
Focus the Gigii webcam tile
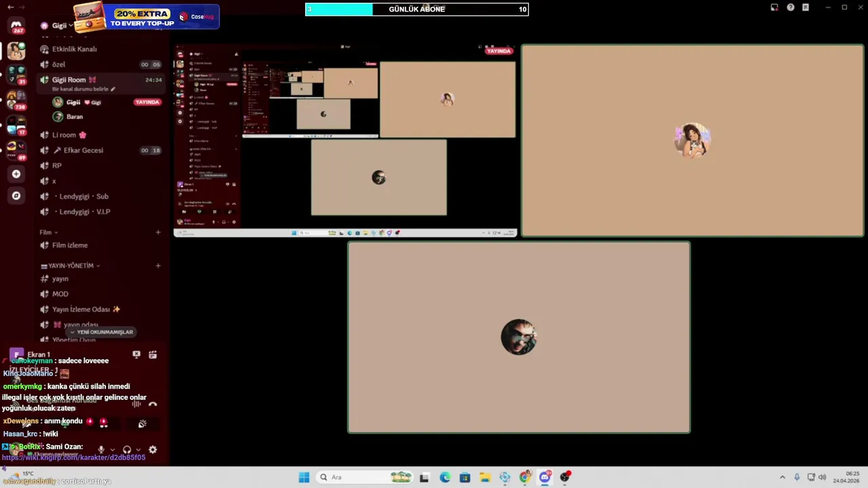[x=692, y=141]
